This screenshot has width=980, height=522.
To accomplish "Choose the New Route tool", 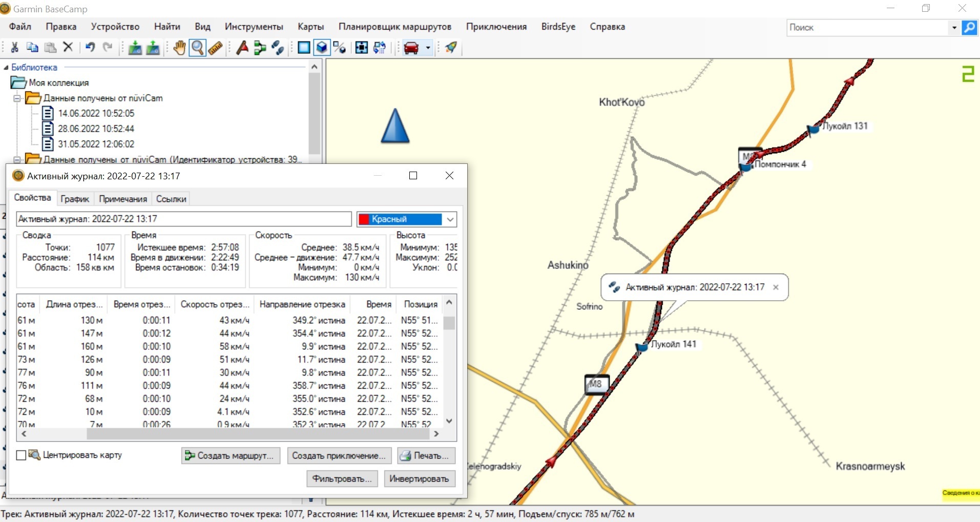I will pyautogui.click(x=260, y=48).
